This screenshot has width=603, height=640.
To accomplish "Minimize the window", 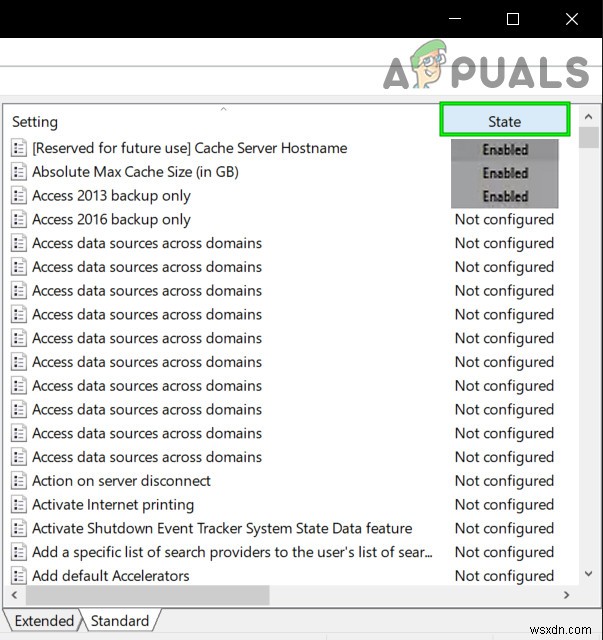I will [x=455, y=19].
